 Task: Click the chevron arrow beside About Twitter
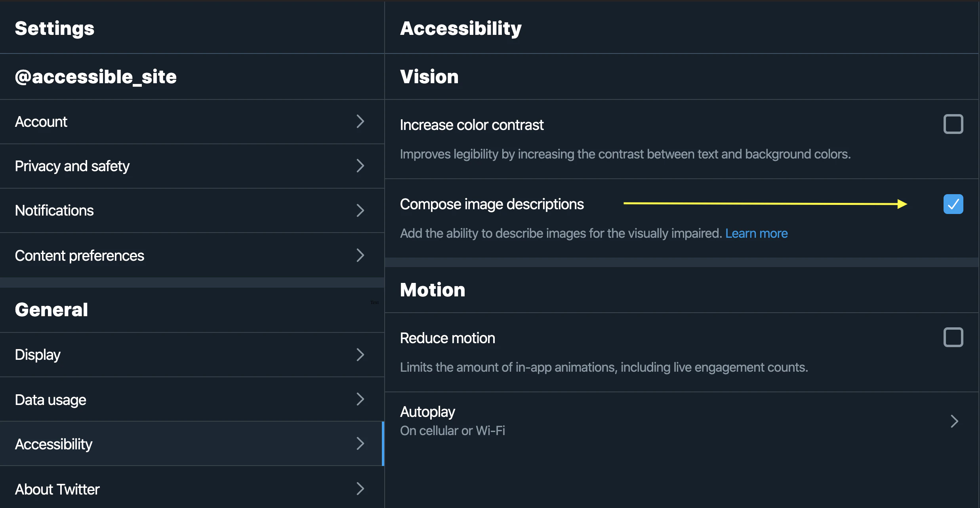[x=360, y=489]
